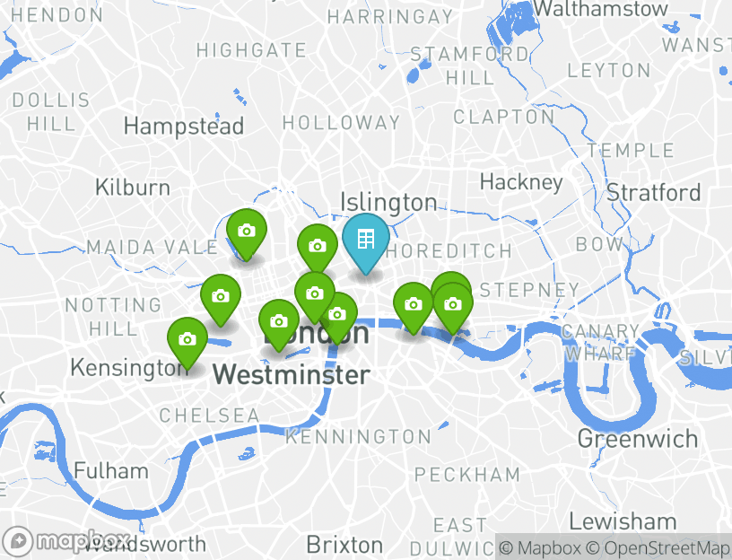Click camera marker directly below Shoreditch label
This screenshot has width=732, height=560.
point(414,304)
